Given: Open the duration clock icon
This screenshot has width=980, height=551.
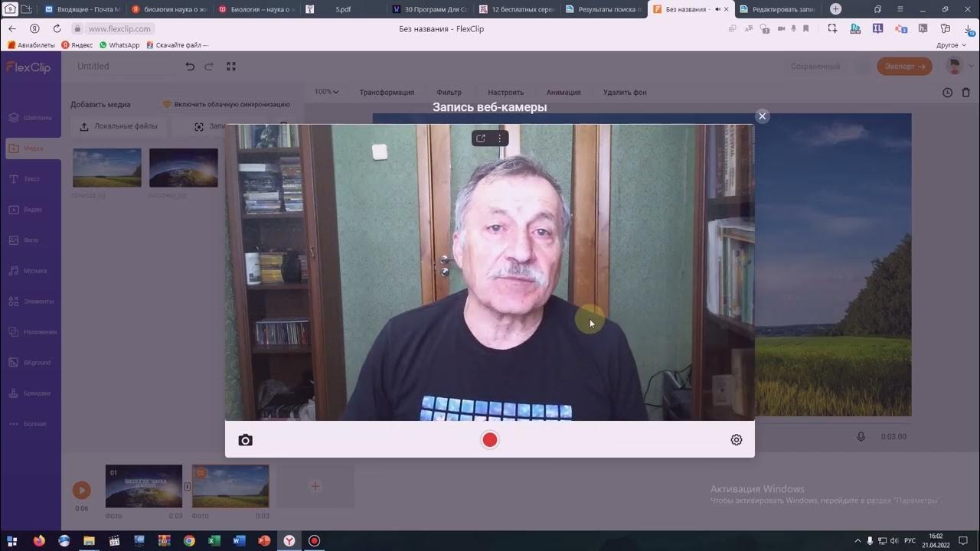Looking at the screenshot, I should (x=947, y=93).
